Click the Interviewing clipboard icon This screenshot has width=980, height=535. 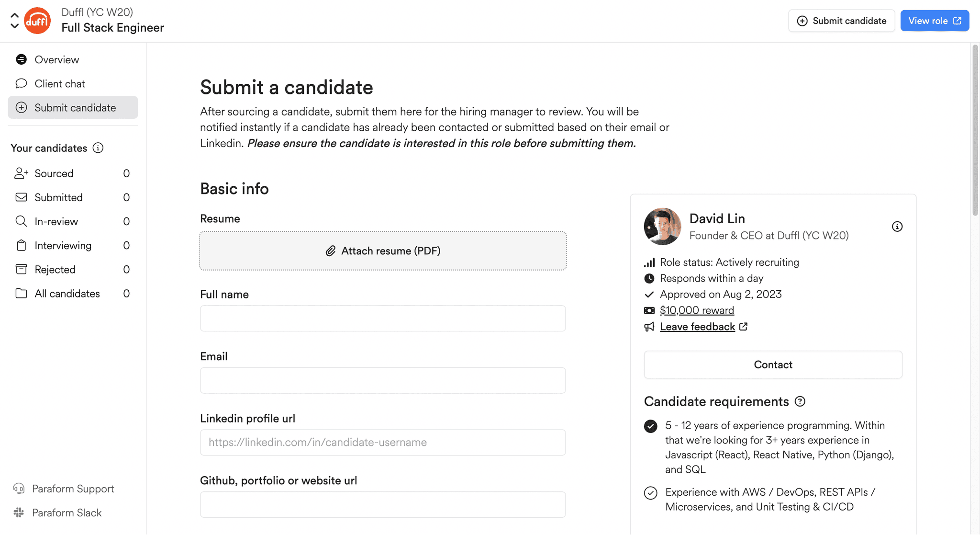click(21, 245)
